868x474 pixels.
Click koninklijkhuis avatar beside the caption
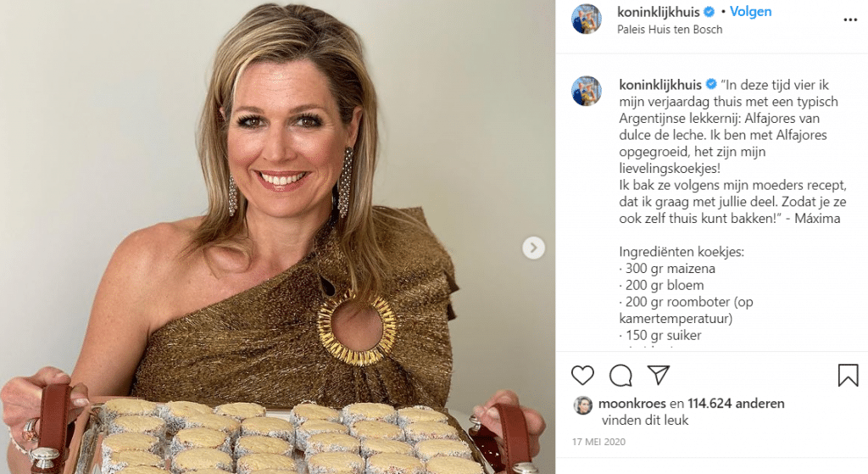(x=587, y=91)
